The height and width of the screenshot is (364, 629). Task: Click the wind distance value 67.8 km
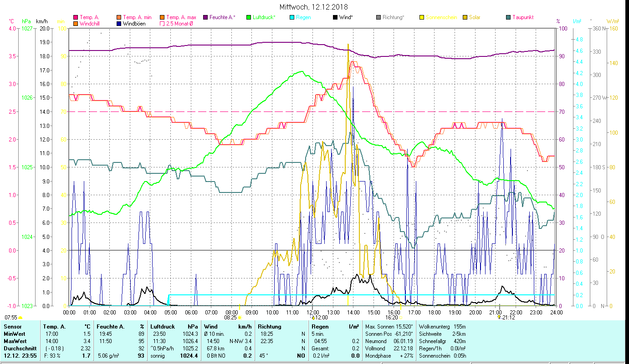point(216,349)
